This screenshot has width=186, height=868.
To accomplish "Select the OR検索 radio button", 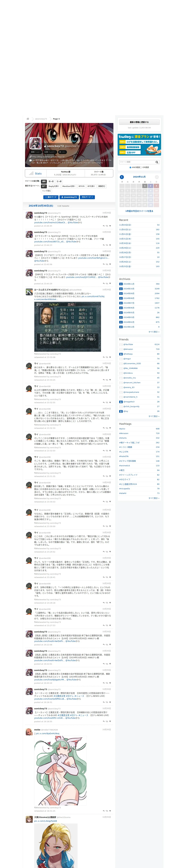I will pos(141,168).
